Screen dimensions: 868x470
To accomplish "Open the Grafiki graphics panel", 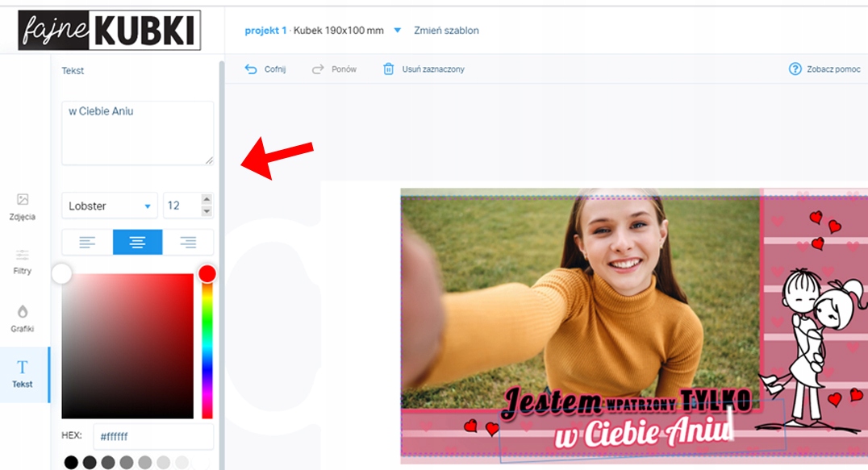I will [x=22, y=318].
